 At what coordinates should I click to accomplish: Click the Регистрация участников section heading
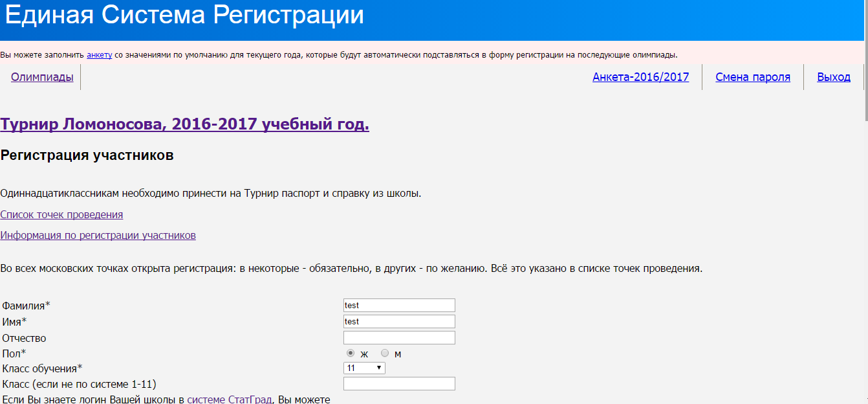pyautogui.click(x=87, y=155)
